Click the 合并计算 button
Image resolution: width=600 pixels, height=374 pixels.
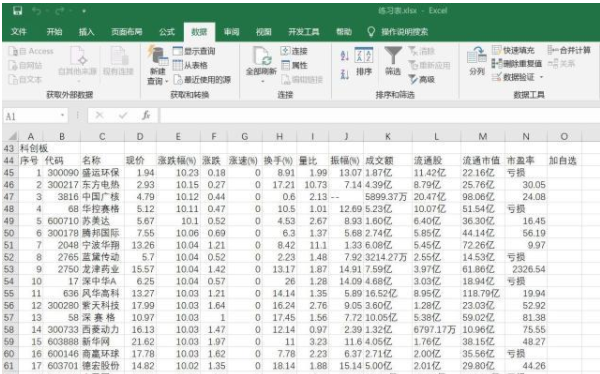click(x=569, y=50)
